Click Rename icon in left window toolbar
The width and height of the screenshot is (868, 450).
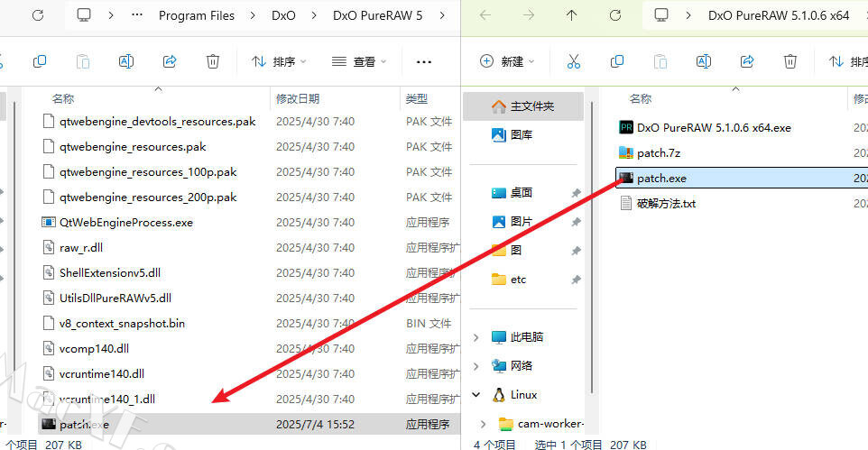[x=126, y=61]
